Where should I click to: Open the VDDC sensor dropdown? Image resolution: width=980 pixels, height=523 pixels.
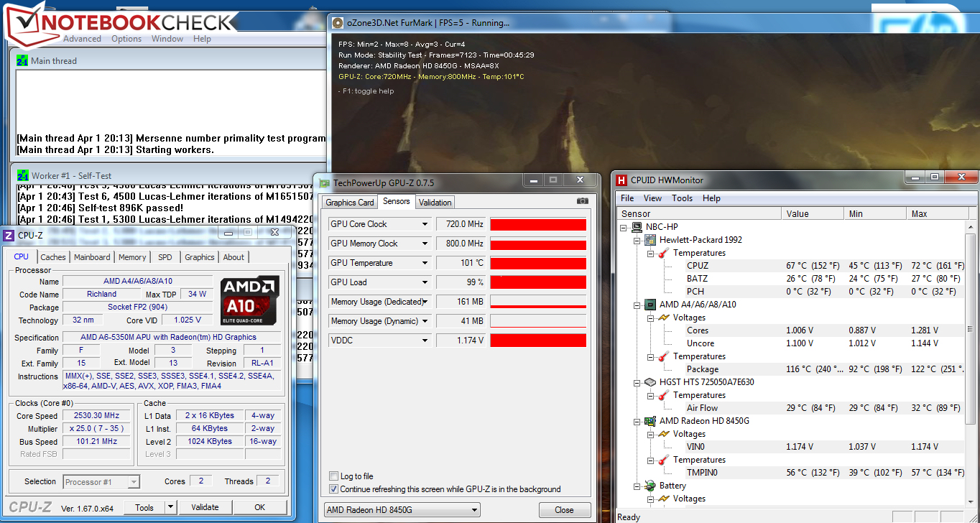coord(425,341)
